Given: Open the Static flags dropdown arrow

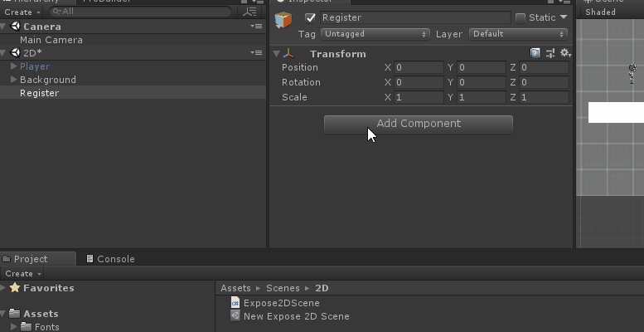Looking at the screenshot, I should [x=564, y=17].
